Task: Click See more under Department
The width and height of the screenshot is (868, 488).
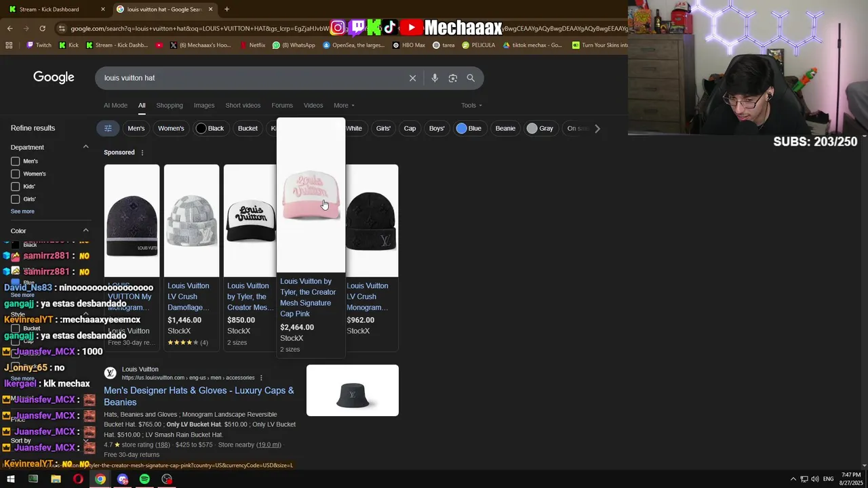Action: (22, 211)
